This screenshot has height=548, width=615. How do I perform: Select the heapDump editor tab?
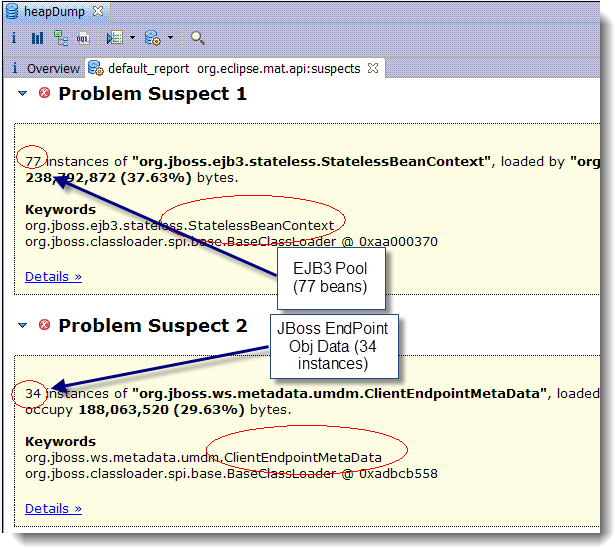click(55, 12)
